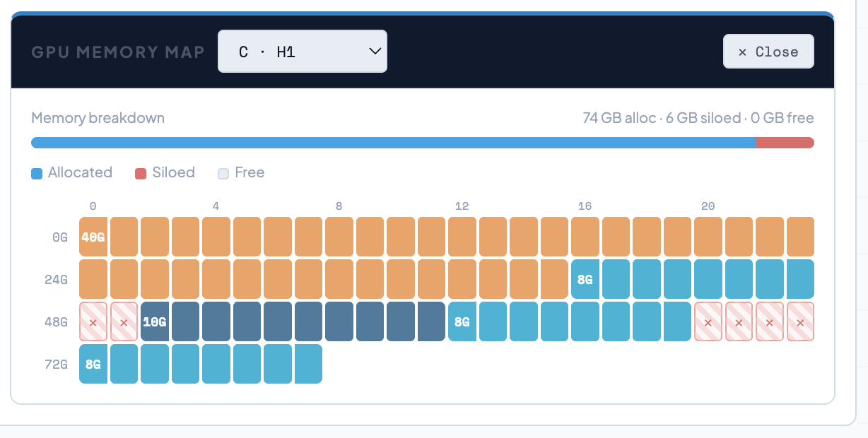This screenshot has height=438, width=868.
Task: Click the 8G block in the 72G row
Action: [93, 365]
